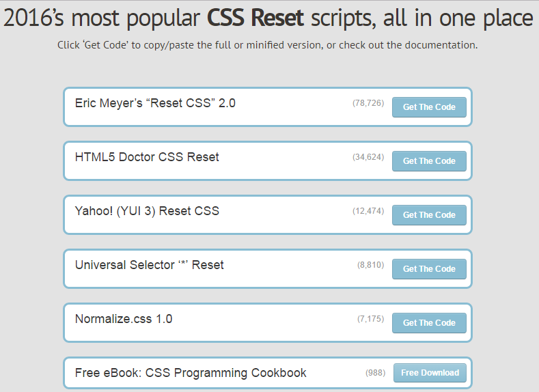Select the HTML5 Doctor CSS Reset title
Viewport: 539px width, 392px height.
147,157
